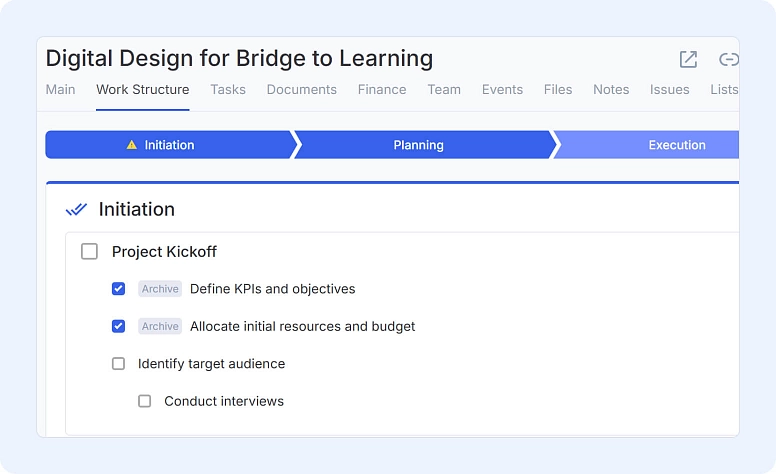Screen dimensions: 776x474
Task: Click Archive tag on Allocate resources
Action: point(160,327)
